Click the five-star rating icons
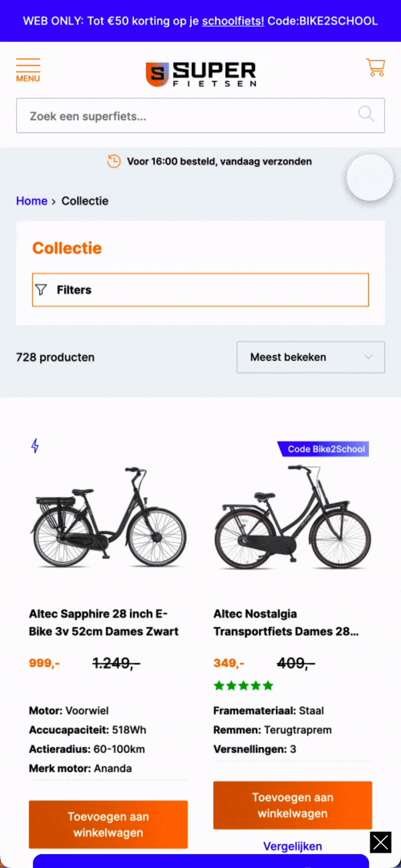Image resolution: width=401 pixels, height=868 pixels. 243,686
